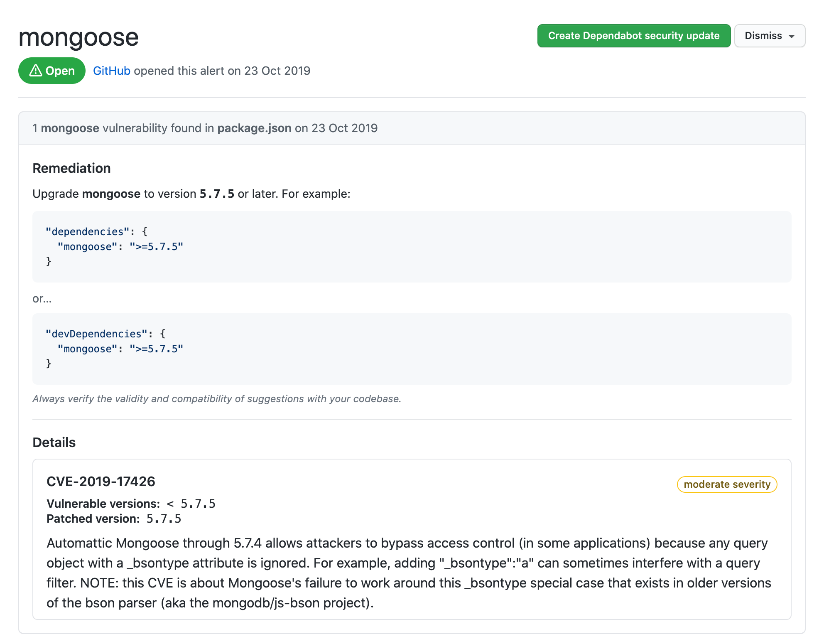
Task: Click the Vulnerable versions line
Action: click(131, 504)
